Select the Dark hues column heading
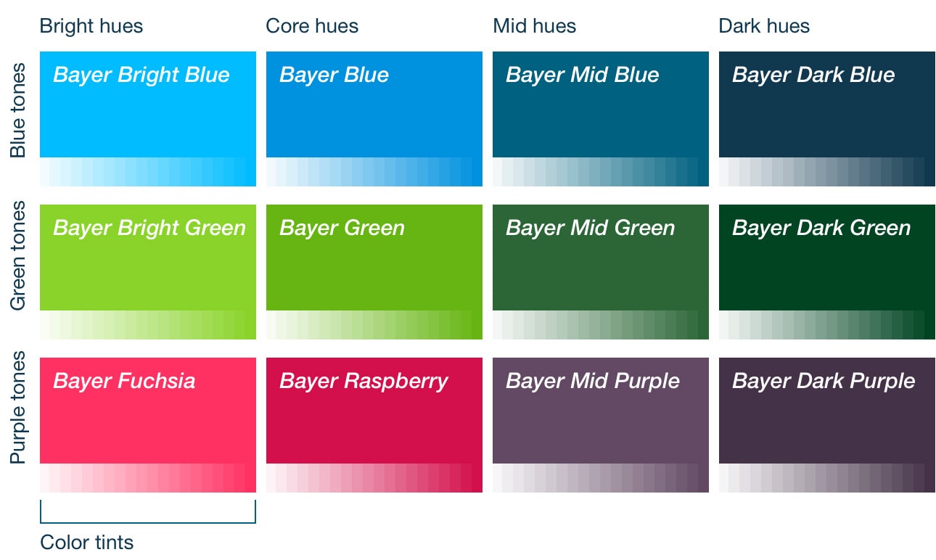Screen dimensions: 936x560 [764, 27]
